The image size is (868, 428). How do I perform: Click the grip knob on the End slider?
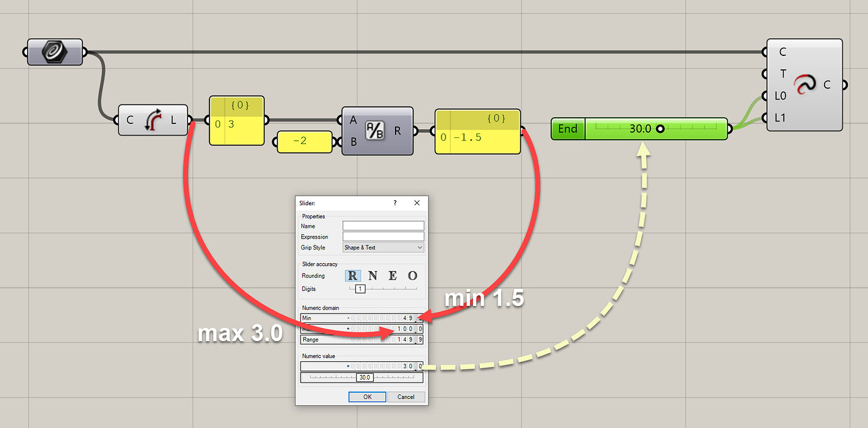click(x=659, y=128)
